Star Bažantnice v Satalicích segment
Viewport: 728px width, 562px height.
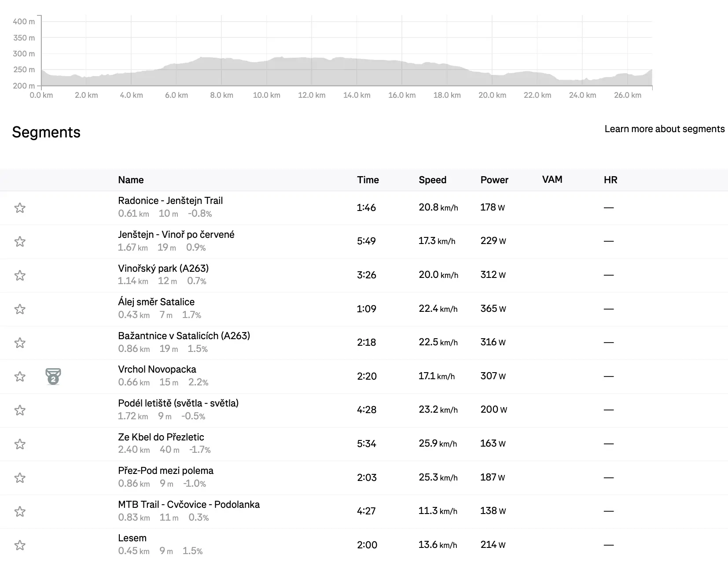[20, 343]
